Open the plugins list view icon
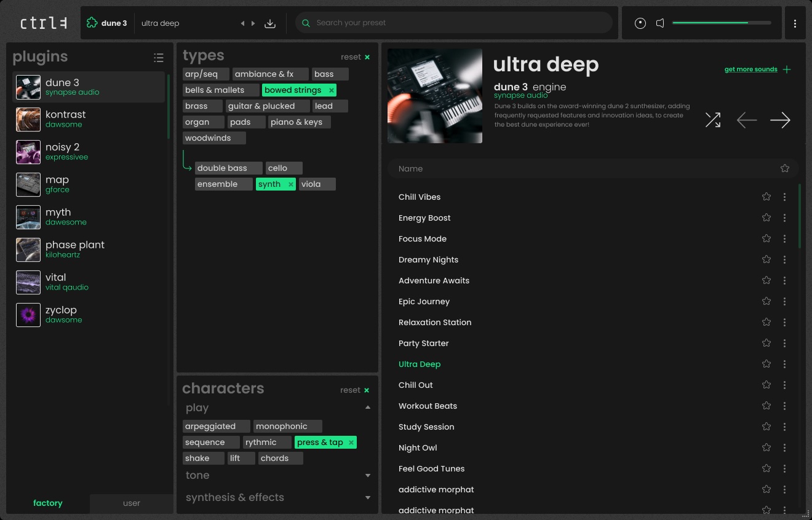Screen dimensions: 812x520 159,58
